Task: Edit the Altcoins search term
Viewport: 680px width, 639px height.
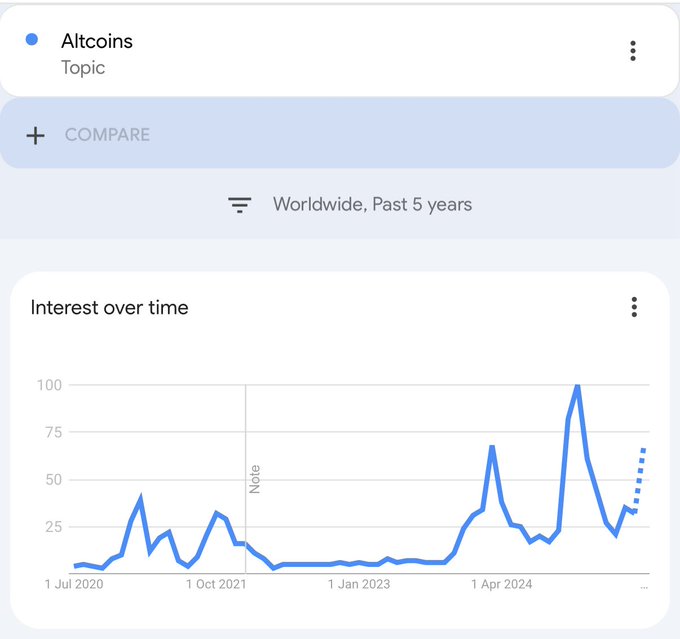Action: [97, 41]
